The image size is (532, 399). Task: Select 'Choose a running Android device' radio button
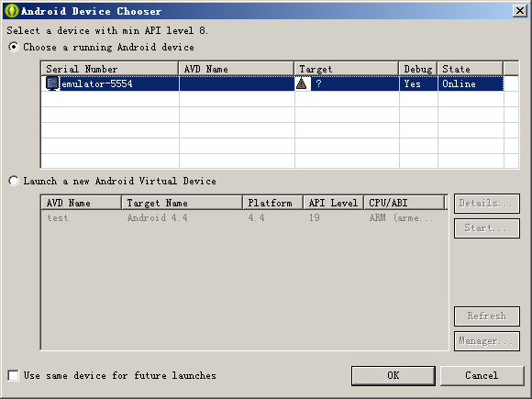click(x=14, y=47)
